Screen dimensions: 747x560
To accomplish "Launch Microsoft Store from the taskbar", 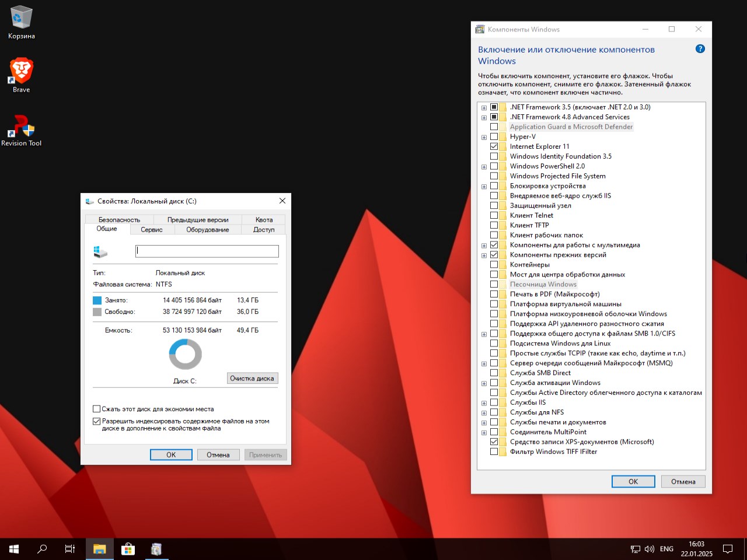I will click(128, 549).
